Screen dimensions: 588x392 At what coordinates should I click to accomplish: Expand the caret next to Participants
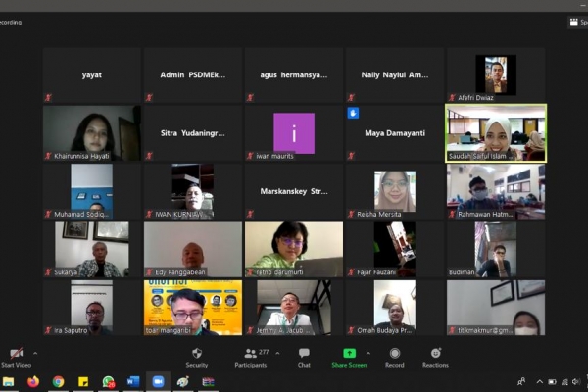(x=276, y=353)
